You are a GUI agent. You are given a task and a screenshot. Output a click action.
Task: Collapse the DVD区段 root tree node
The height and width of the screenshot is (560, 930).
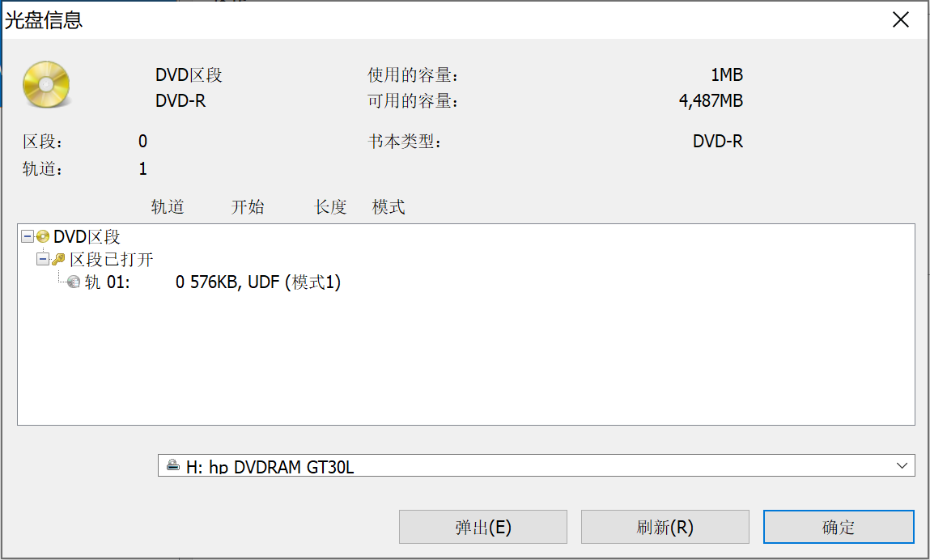coord(28,236)
